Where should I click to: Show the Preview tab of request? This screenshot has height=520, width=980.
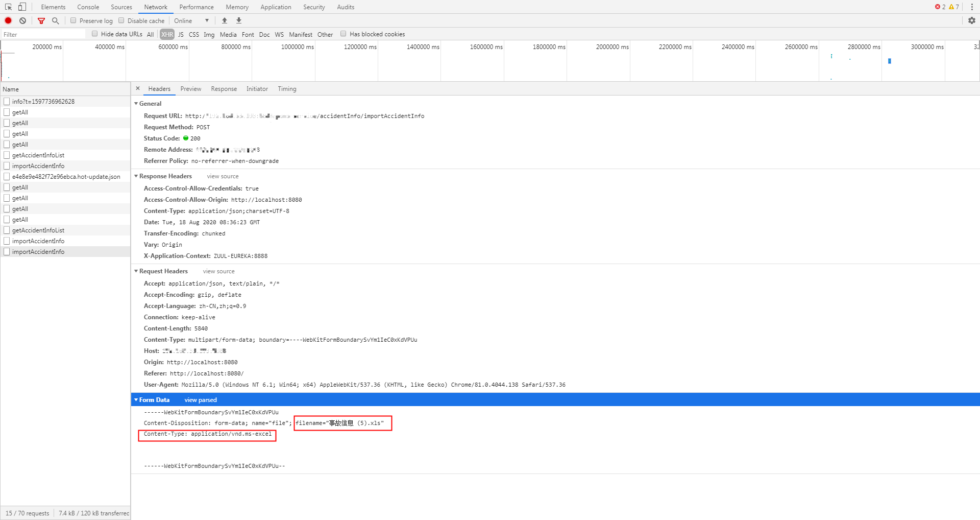191,88
